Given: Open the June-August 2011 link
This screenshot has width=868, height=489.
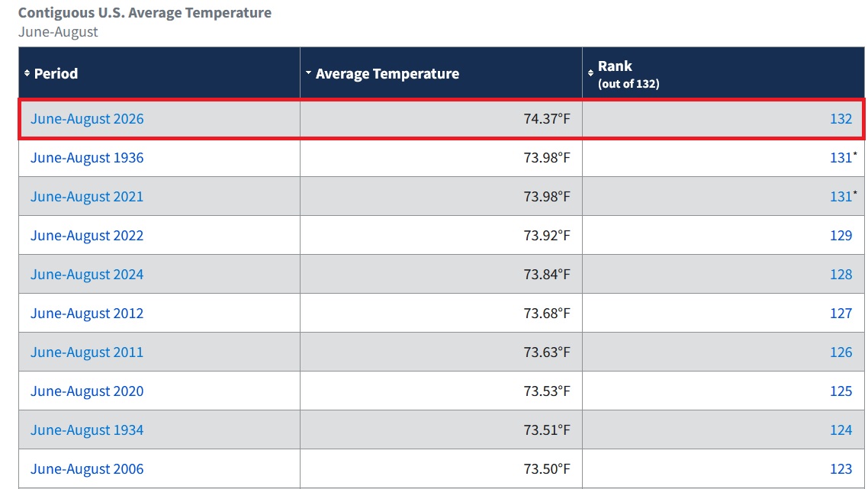Looking at the screenshot, I should (x=87, y=352).
